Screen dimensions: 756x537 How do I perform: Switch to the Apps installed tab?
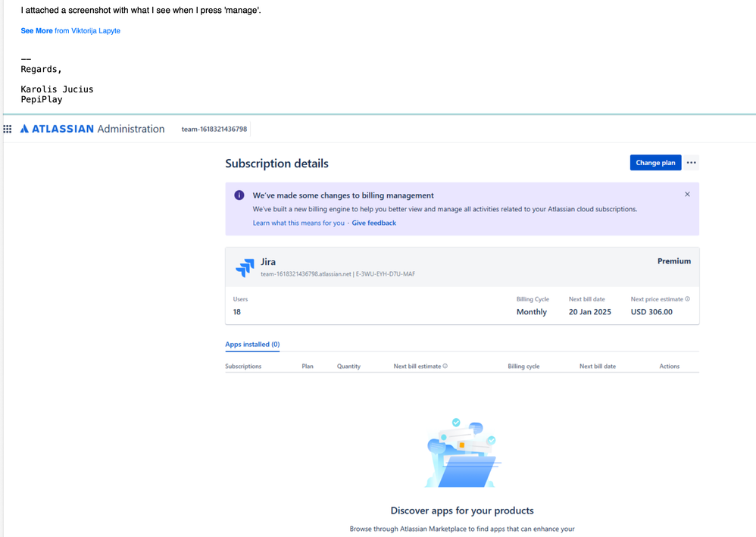point(252,344)
